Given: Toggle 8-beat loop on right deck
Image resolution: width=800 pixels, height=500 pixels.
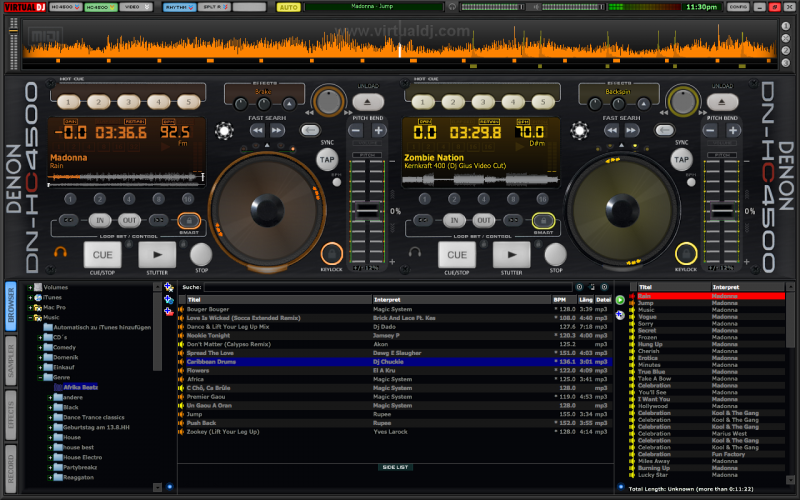Looking at the screenshot, I should pos(513,199).
